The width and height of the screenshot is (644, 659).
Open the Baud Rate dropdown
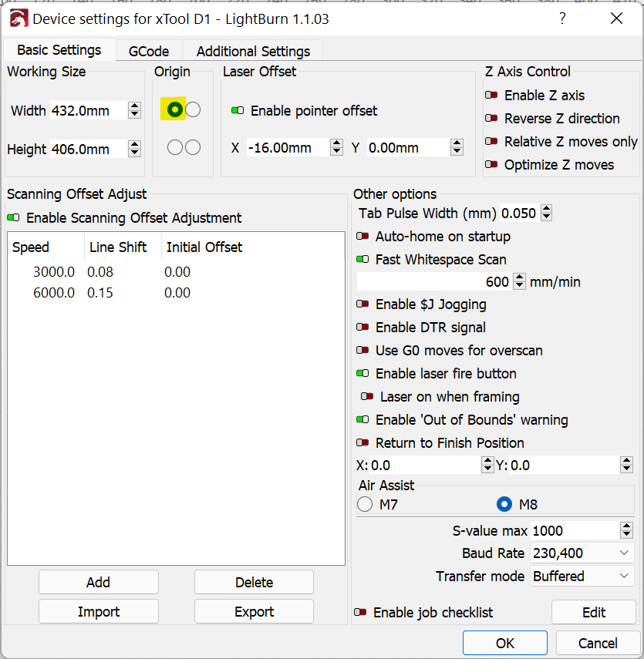582,553
